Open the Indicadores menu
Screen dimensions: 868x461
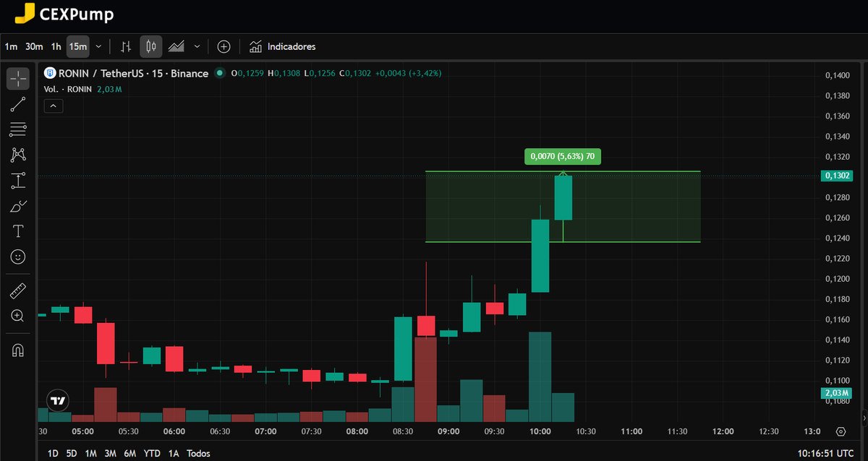[283, 46]
